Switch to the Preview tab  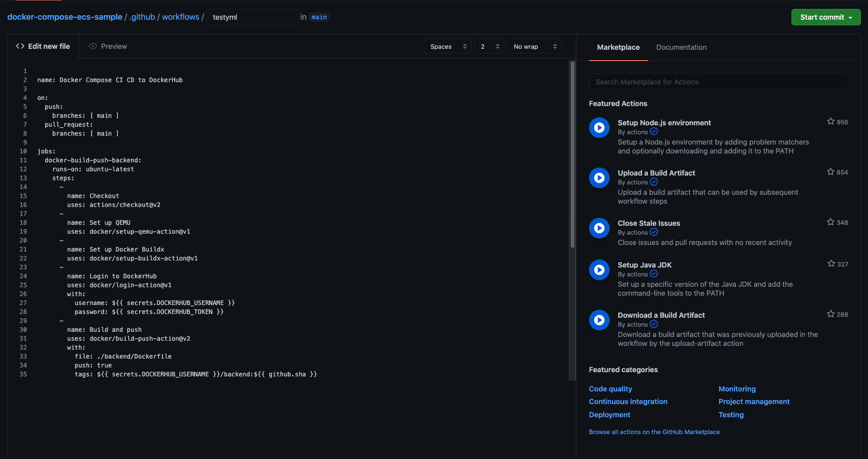click(108, 46)
